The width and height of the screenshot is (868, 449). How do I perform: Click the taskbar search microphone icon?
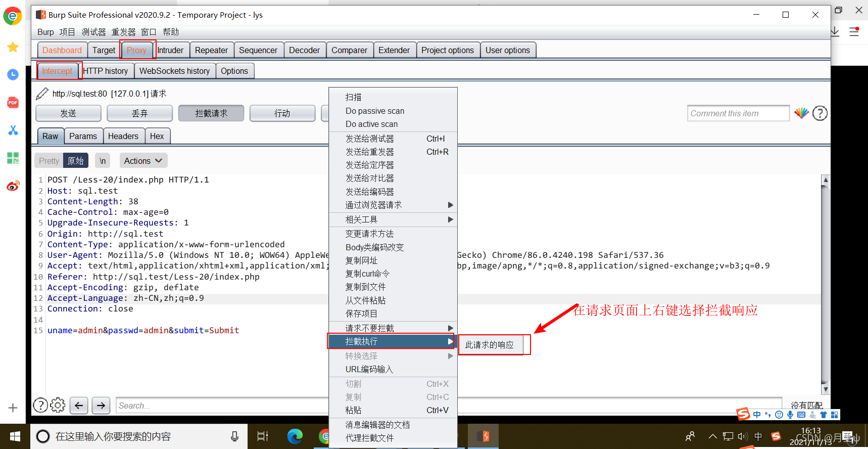click(234, 436)
